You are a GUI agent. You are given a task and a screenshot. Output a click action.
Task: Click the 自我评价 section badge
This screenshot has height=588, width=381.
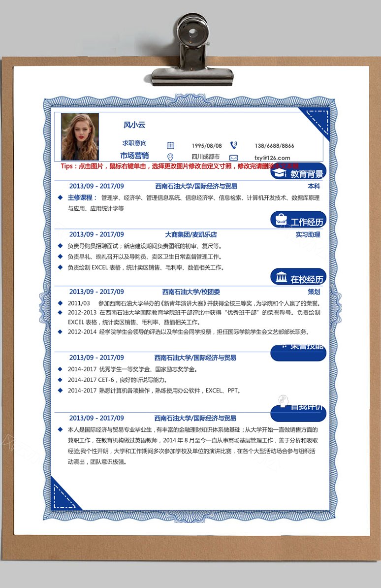pos(298,413)
